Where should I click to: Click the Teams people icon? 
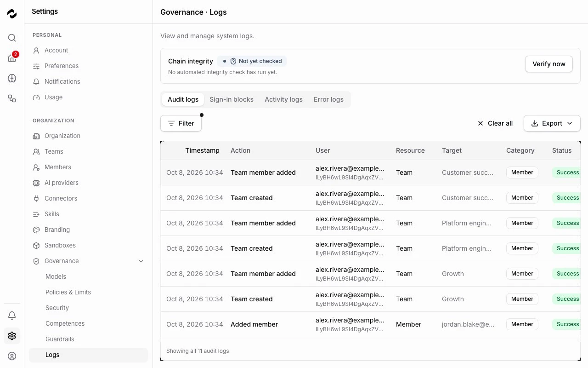(36, 152)
